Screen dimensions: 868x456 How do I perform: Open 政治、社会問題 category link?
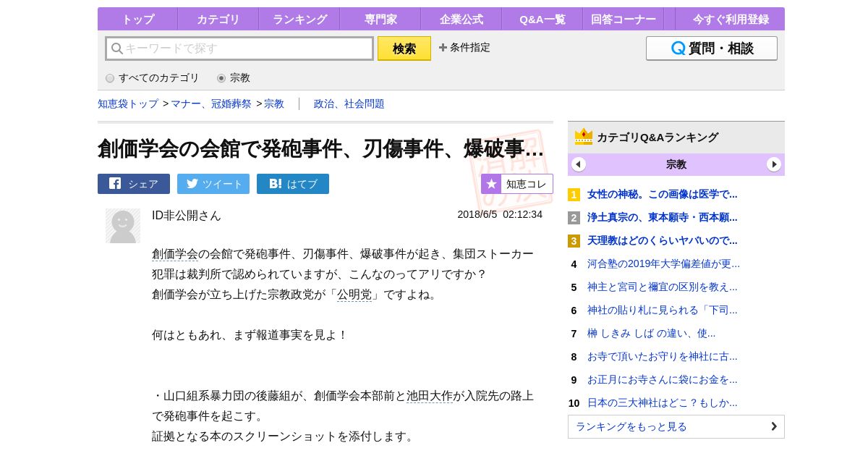click(349, 104)
